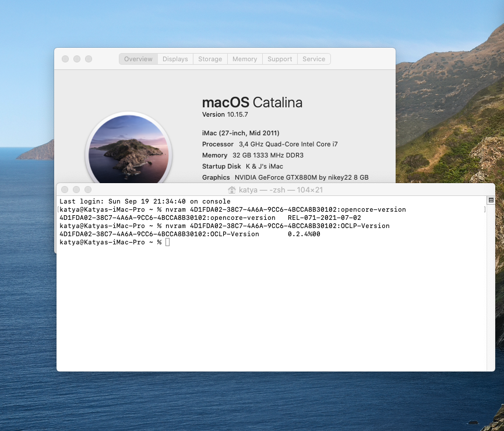
Task: Open the Displays tab
Action: click(x=175, y=59)
